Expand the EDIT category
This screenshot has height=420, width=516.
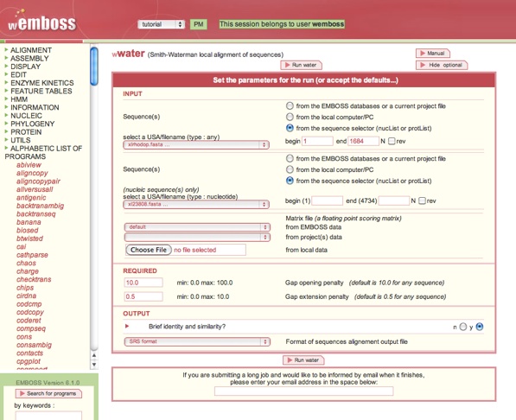click(18, 74)
